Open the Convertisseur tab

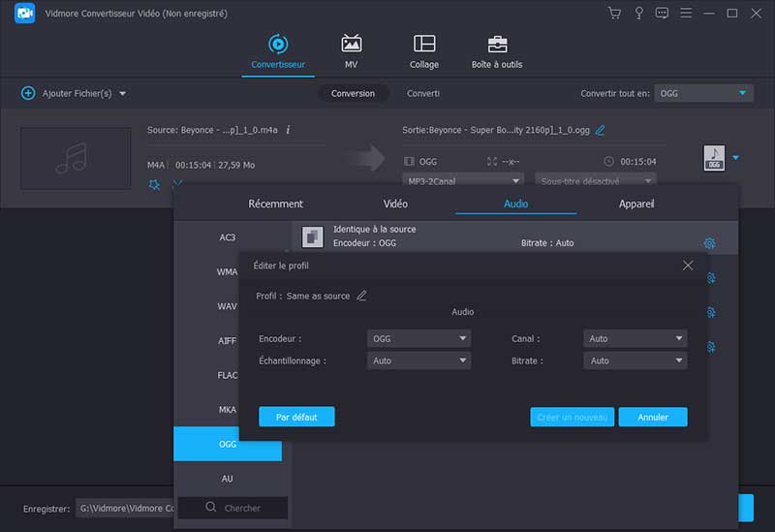pos(278,51)
